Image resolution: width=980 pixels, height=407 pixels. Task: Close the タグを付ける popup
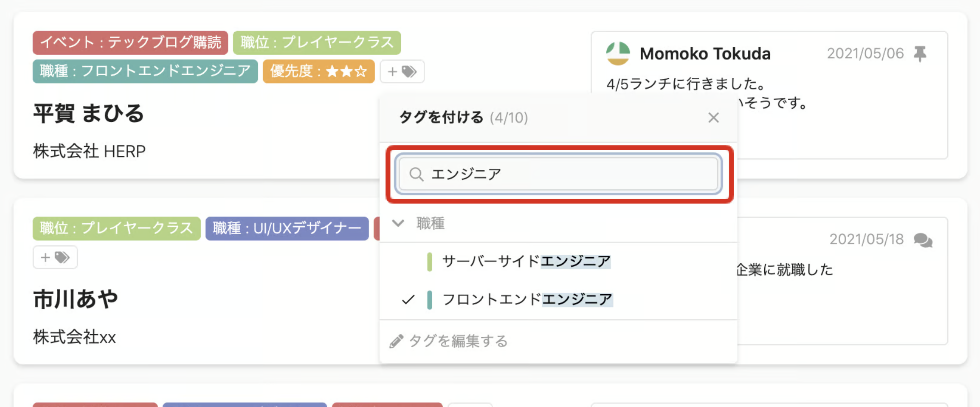pyautogui.click(x=713, y=117)
